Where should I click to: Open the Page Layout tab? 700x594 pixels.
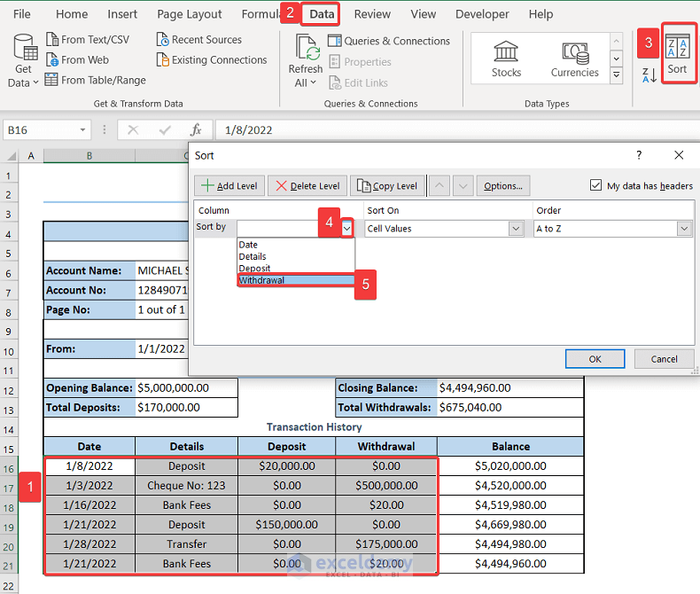190,14
